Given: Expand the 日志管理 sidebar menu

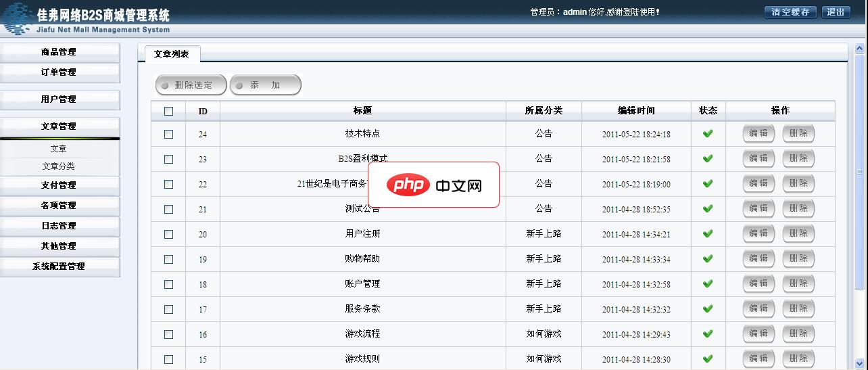Looking at the screenshot, I should [x=59, y=226].
